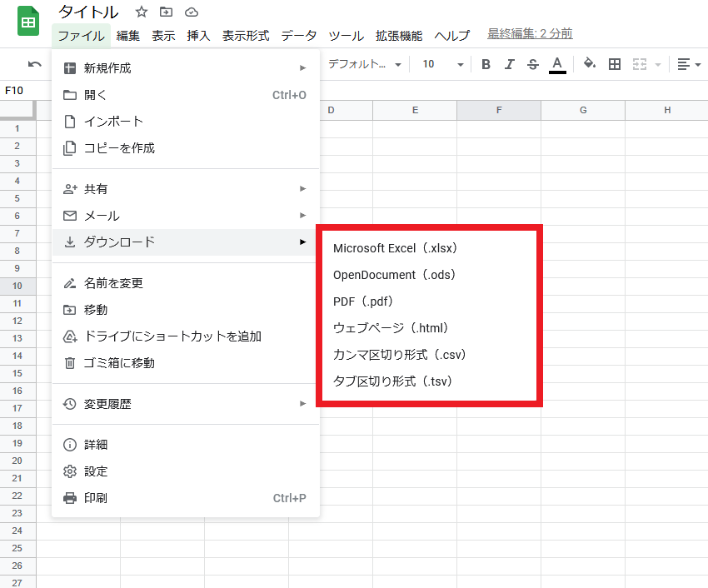Image resolution: width=708 pixels, height=588 pixels.
Task: Check cloud save status icon
Action: [192, 12]
